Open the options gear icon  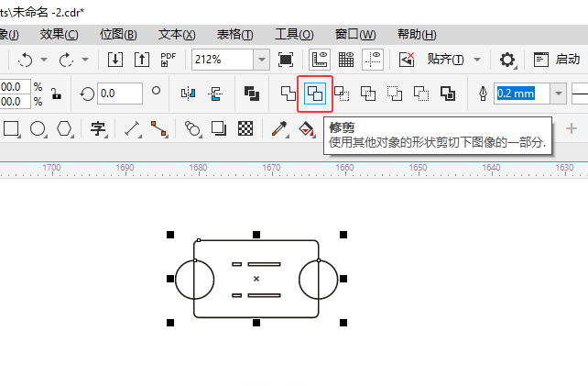tap(507, 60)
